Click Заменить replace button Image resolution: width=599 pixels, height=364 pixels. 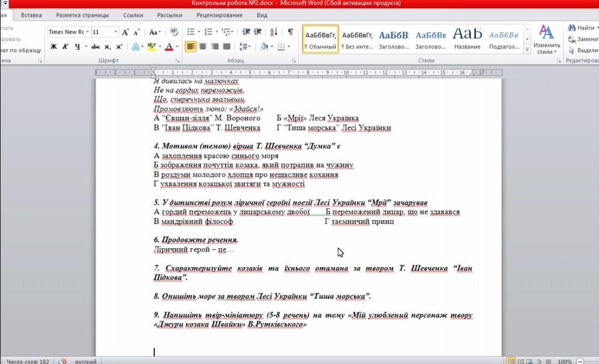pyautogui.click(x=583, y=39)
